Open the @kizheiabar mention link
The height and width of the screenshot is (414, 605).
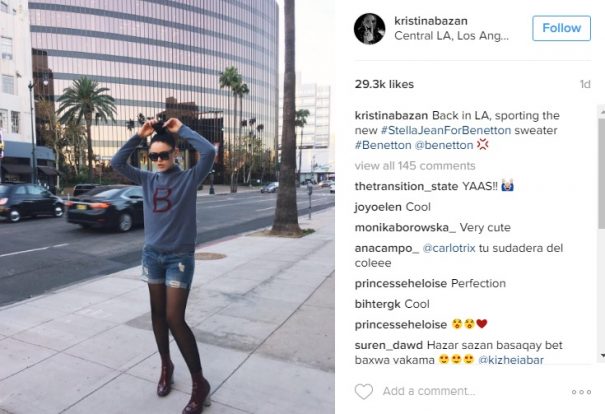(x=510, y=360)
